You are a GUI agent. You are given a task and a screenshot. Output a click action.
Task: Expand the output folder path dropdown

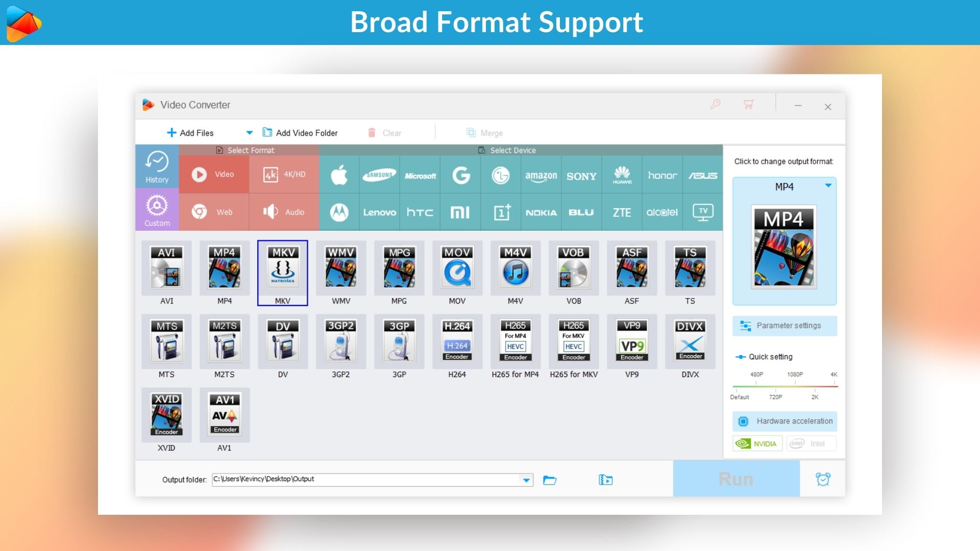[x=526, y=480]
